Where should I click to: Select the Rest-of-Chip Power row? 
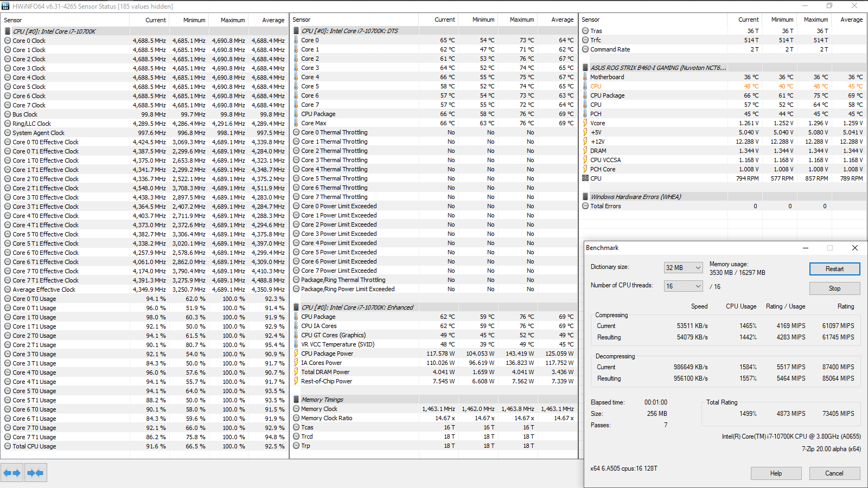pos(433,381)
